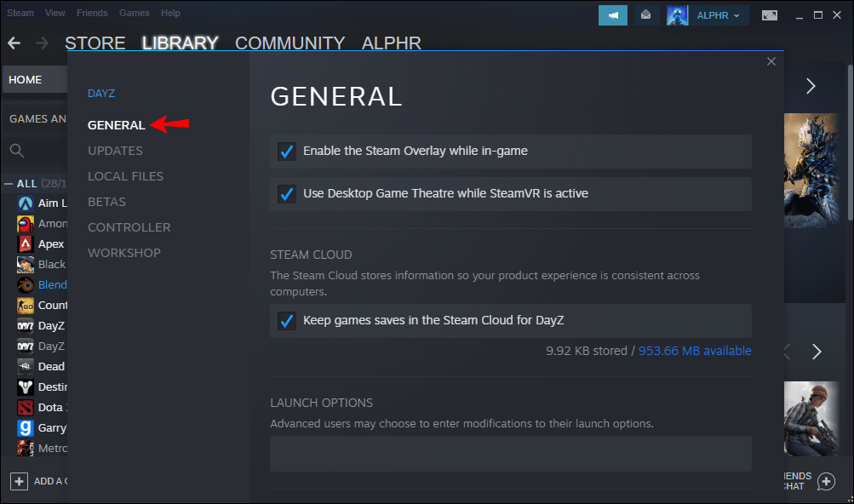Click the right carousel chevron at top
Screen dimensions: 854x504
(x=811, y=86)
